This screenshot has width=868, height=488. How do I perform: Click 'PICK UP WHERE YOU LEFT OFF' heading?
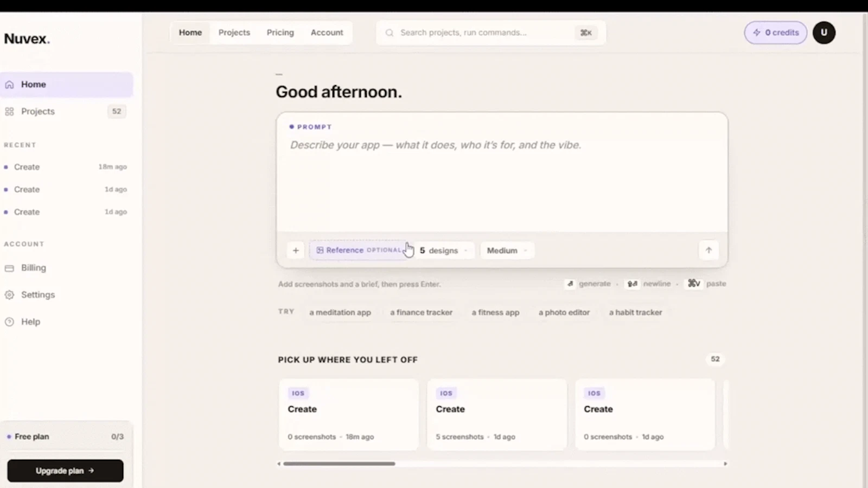[348, 359]
